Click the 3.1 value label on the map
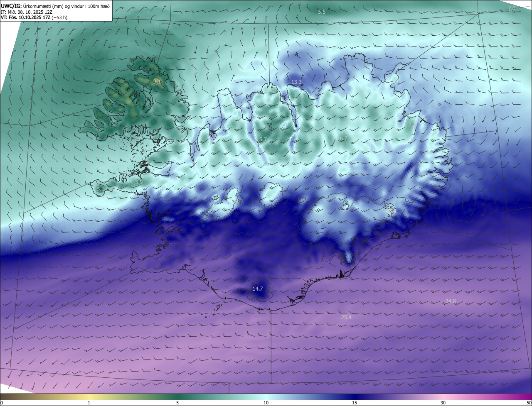 coord(157,82)
